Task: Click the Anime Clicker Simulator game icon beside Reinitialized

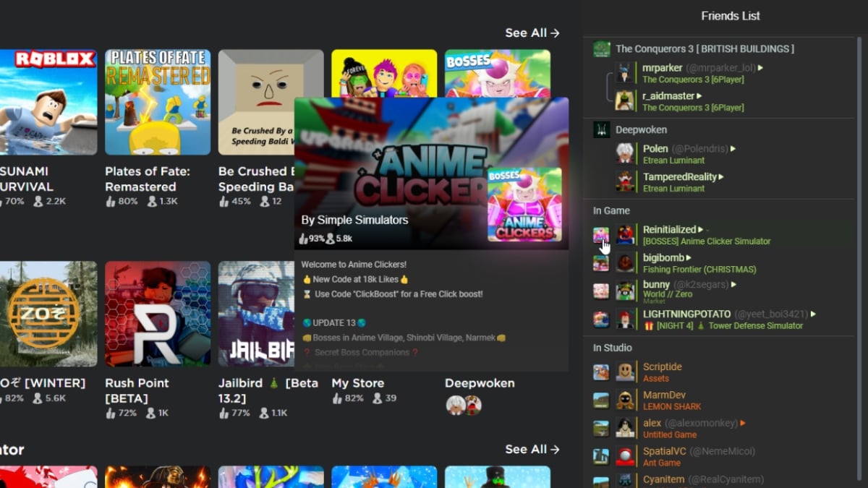Action: (601, 234)
